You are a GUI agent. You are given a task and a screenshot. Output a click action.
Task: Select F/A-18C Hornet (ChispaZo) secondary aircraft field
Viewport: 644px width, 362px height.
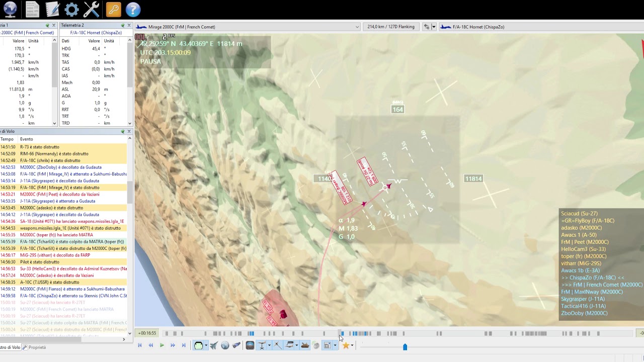coord(541,27)
